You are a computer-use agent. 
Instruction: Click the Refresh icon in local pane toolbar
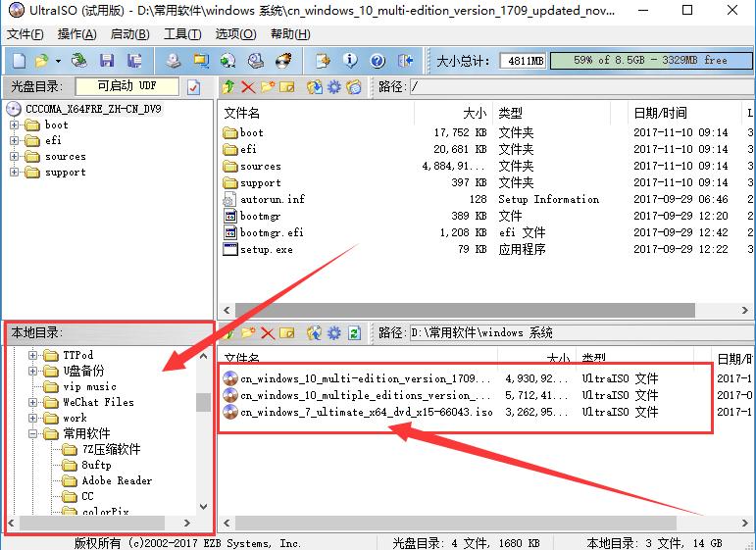(x=354, y=332)
